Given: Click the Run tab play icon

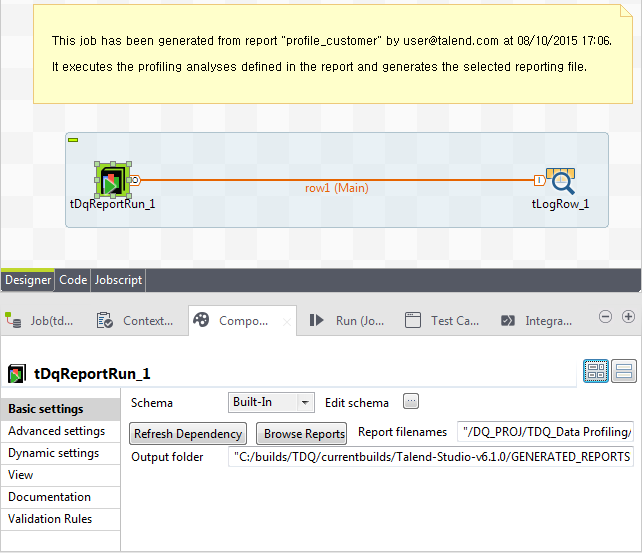Looking at the screenshot, I should [316, 320].
